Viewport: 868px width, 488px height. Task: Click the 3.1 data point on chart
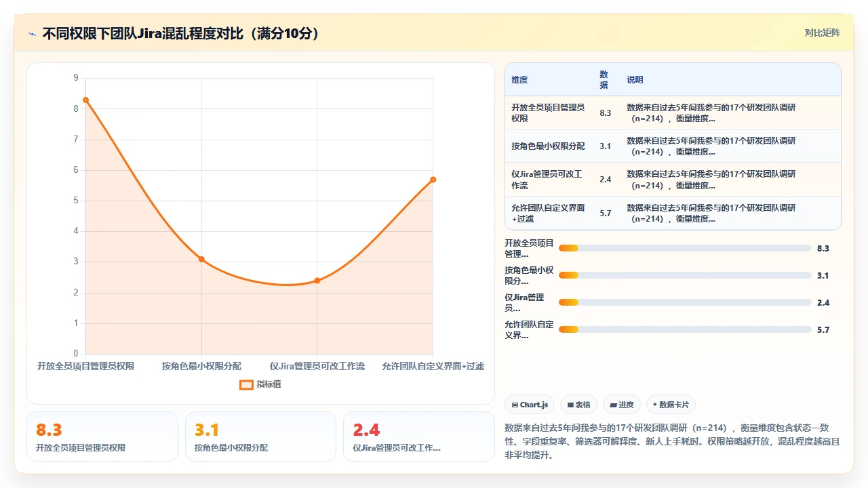click(x=201, y=259)
